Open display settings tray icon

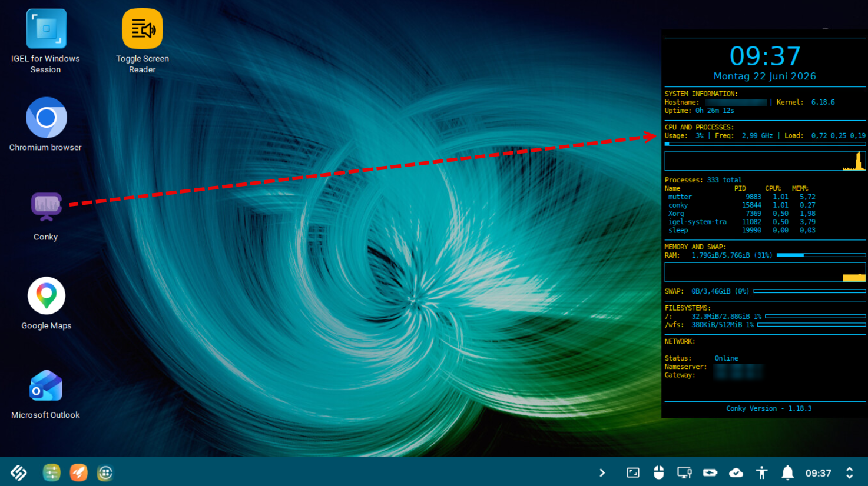[x=684, y=472]
